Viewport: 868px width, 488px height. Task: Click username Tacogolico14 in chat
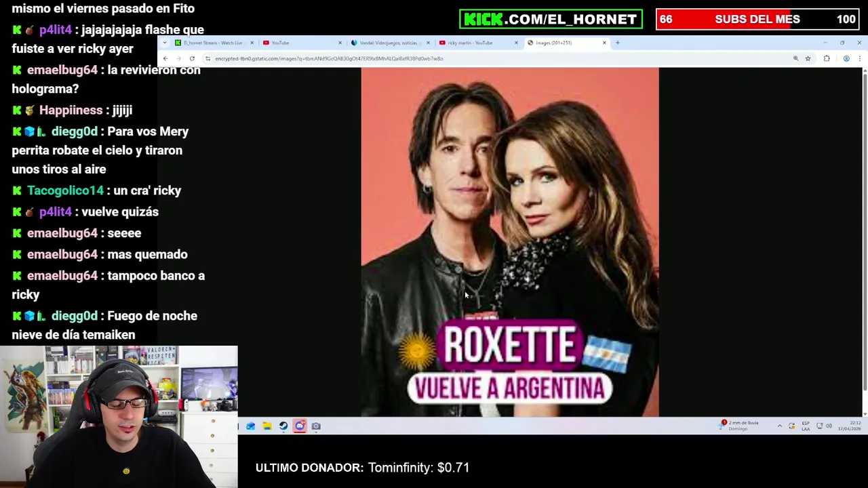point(65,190)
